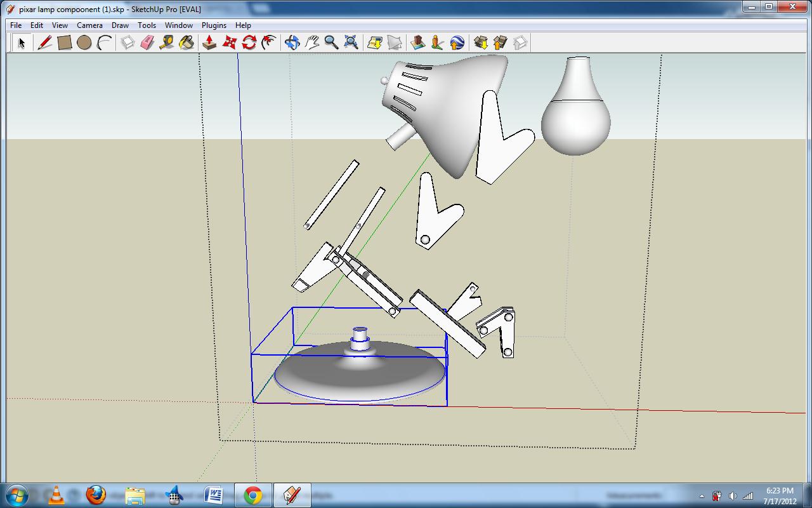Viewport: 812px width, 508px height.
Task: Show hidden system tray icons
Action: pyautogui.click(x=702, y=496)
